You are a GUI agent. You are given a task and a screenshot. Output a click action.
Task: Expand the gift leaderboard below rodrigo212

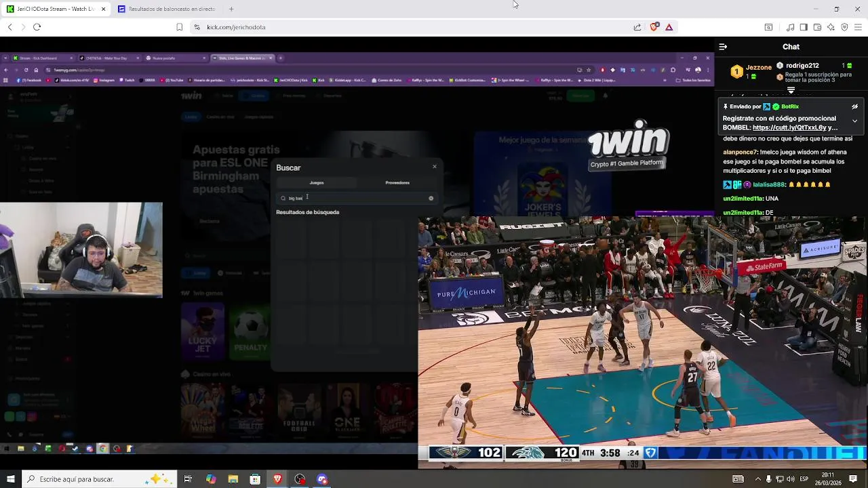click(x=791, y=90)
